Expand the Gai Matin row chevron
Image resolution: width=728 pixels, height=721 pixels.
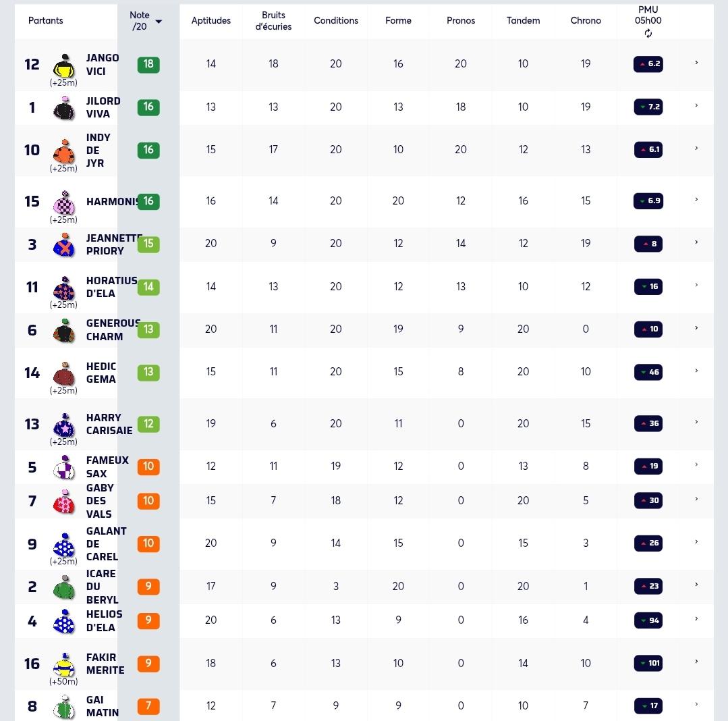696,704
